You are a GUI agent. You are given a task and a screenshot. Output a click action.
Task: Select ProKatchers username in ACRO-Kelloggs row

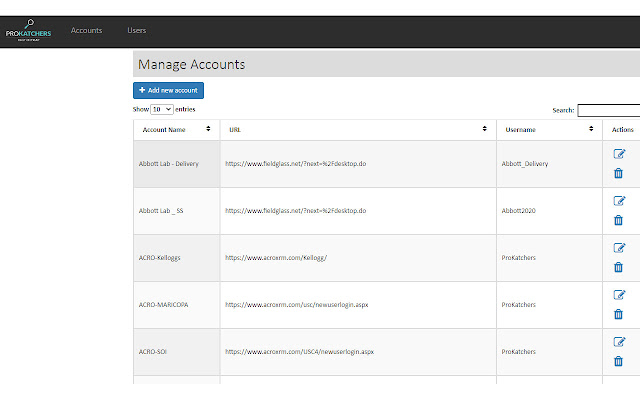pyautogui.click(x=549, y=258)
